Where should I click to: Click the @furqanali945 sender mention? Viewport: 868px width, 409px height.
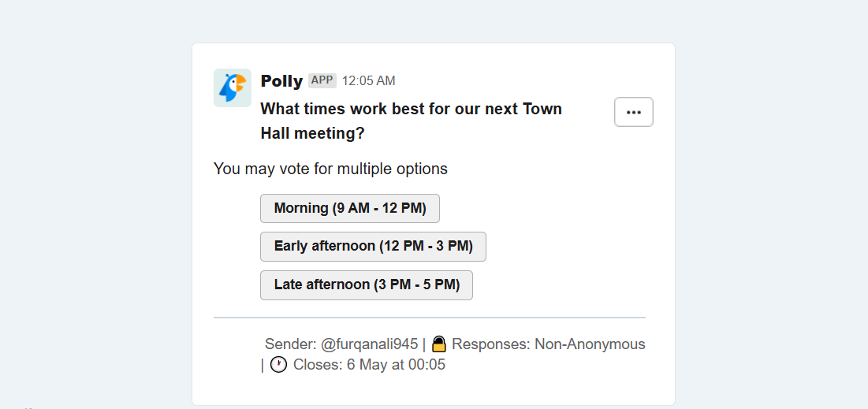coord(369,344)
